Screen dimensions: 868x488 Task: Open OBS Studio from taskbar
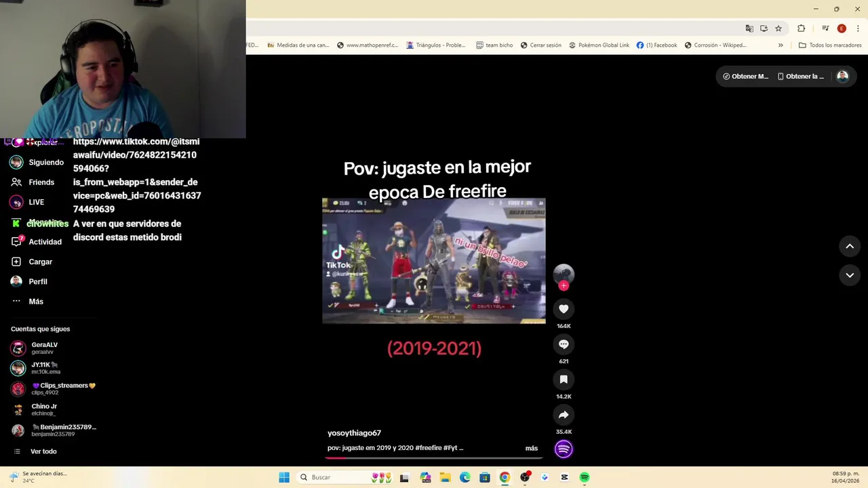525,477
